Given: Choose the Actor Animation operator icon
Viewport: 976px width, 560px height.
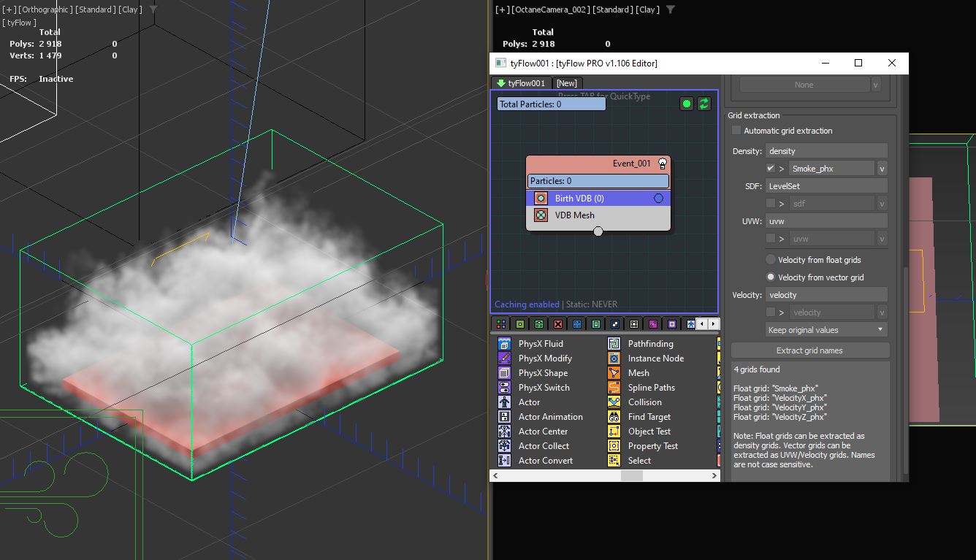Looking at the screenshot, I should point(504,417).
